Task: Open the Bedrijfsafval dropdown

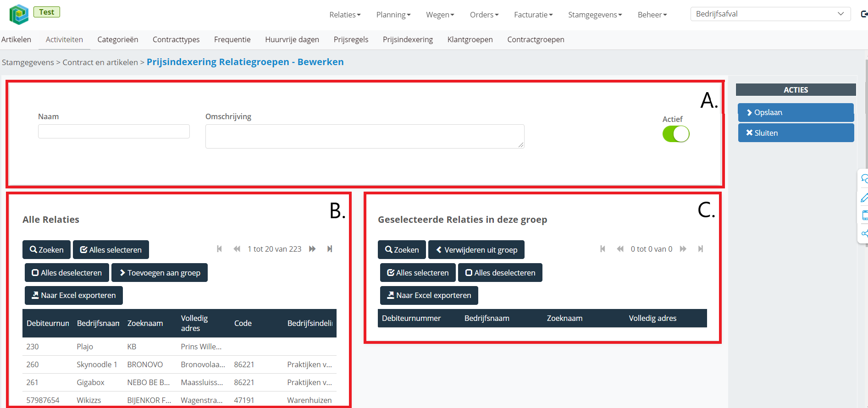Action: [770, 14]
